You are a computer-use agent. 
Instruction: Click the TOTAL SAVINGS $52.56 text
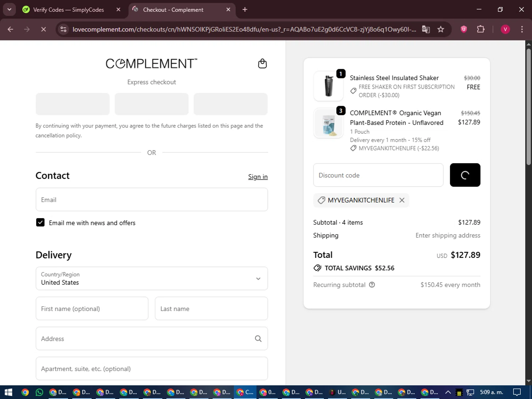tap(359, 268)
